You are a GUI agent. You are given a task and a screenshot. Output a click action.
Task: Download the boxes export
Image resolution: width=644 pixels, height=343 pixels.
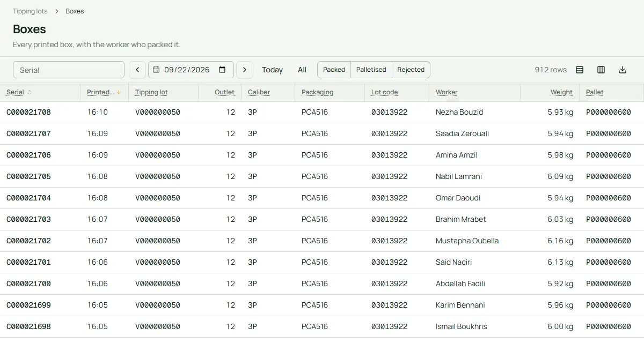pos(623,70)
